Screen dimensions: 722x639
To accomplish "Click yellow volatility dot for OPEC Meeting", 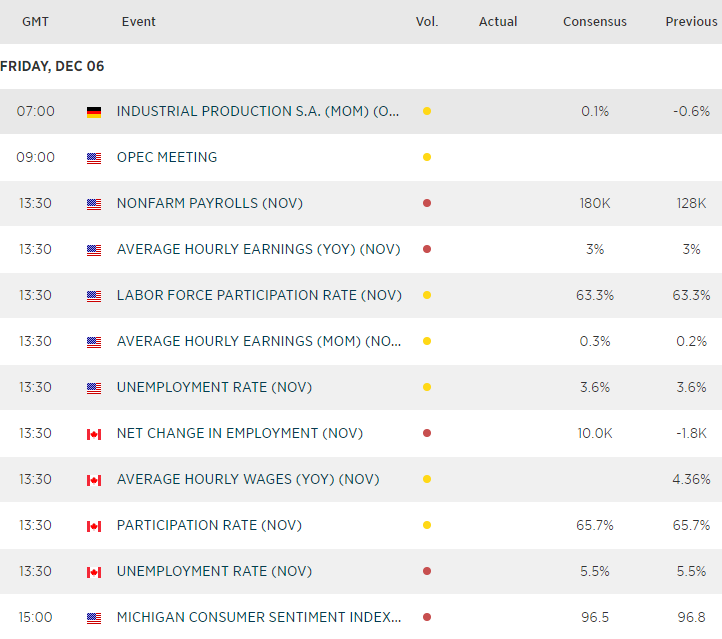I will (x=427, y=158).
